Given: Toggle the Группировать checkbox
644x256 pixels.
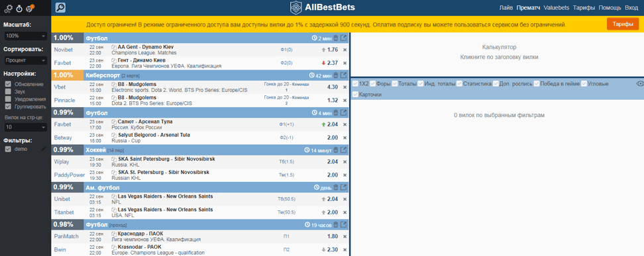Looking at the screenshot, I should pos(8,107).
